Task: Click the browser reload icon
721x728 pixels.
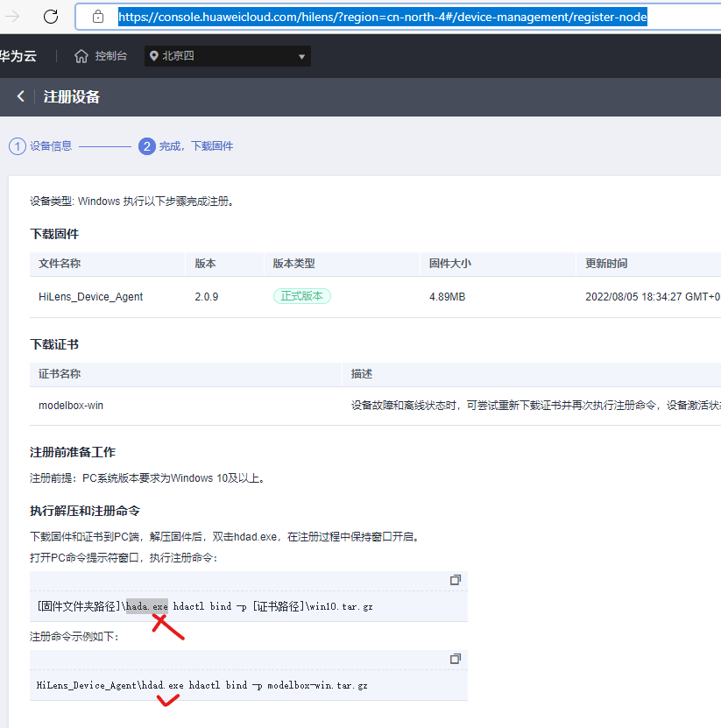Action: [51, 17]
